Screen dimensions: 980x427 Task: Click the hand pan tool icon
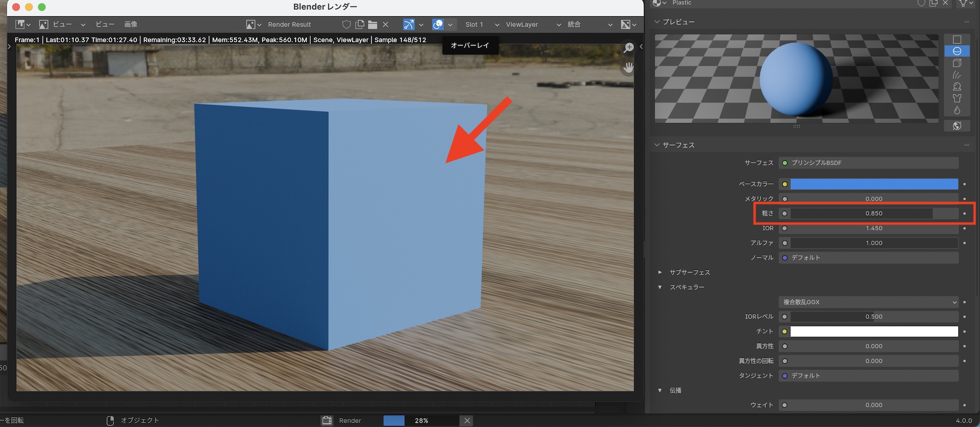pyautogui.click(x=628, y=67)
